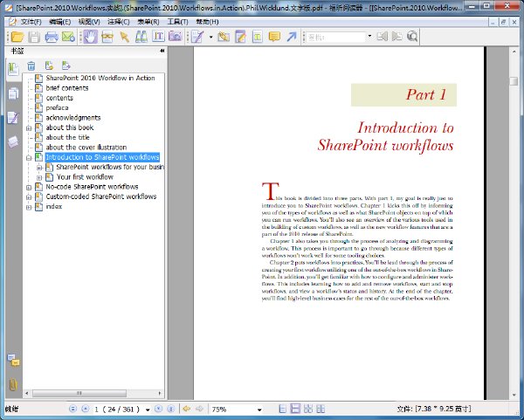Image resolution: width=524 pixels, height=420 pixels.
Task: Open the 文件(F) menu
Action: (31, 22)
